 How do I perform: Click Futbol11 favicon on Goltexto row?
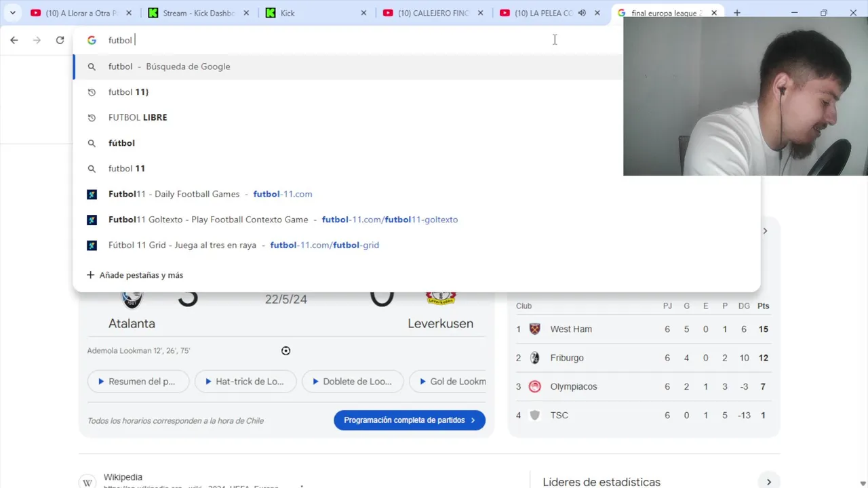tap(92, 220)
